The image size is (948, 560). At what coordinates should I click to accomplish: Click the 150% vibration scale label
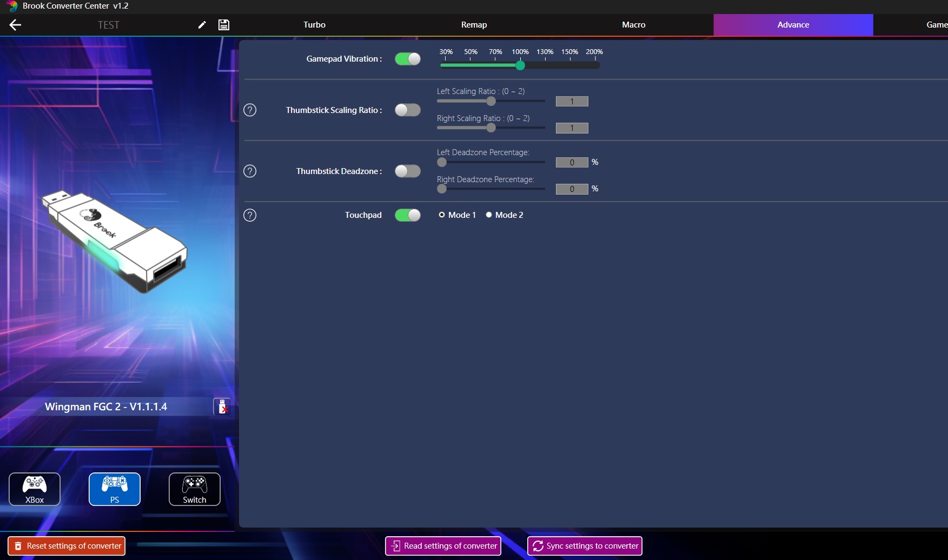click(569, 52)
